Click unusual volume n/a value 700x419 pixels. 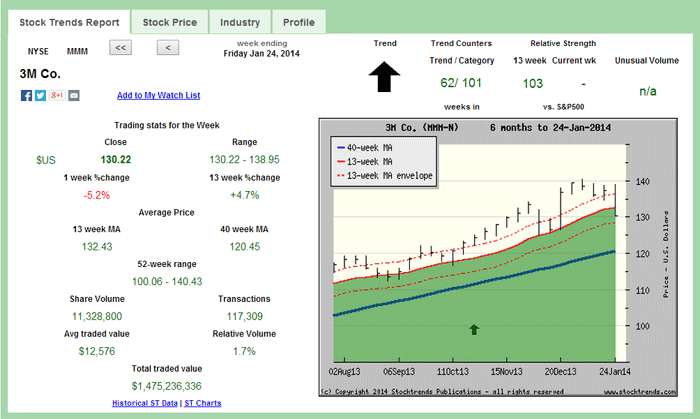click(x=648, y=91)
